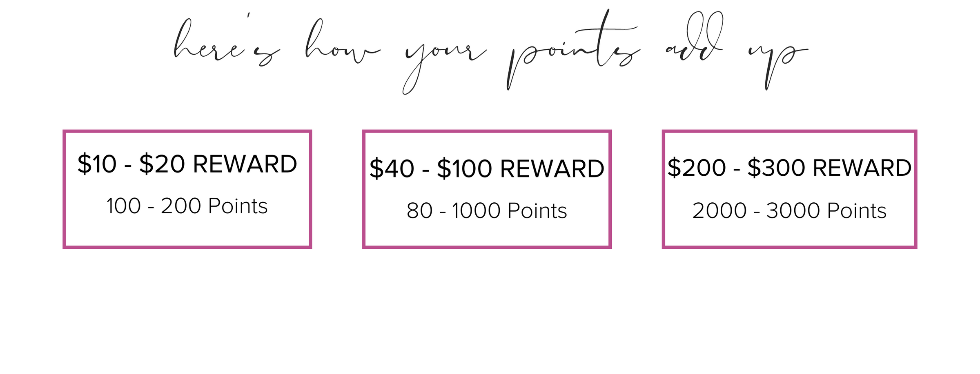
Task: Click the "3000" points number
Action: click(793, 211)
